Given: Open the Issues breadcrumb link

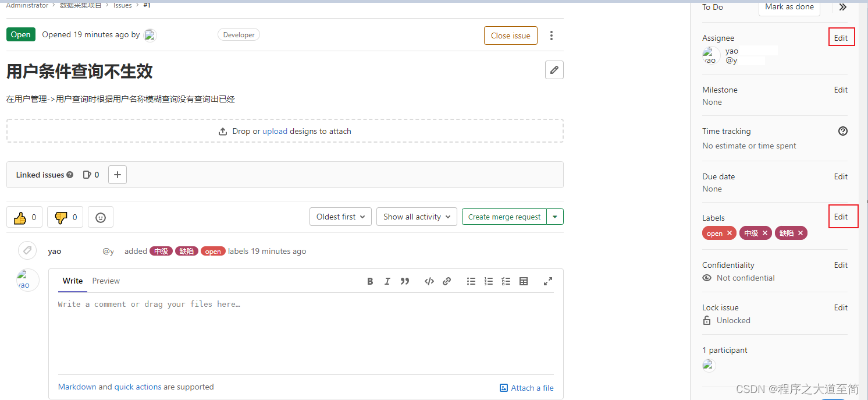Looking at the screenshot, I should [x=122, y=5].
